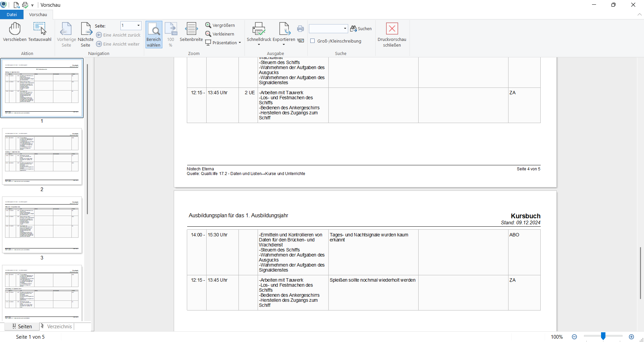Click Eine Ansicht weiter
Image resolution: width=644 pixels, height=342 pixels.
coord(118,44)
